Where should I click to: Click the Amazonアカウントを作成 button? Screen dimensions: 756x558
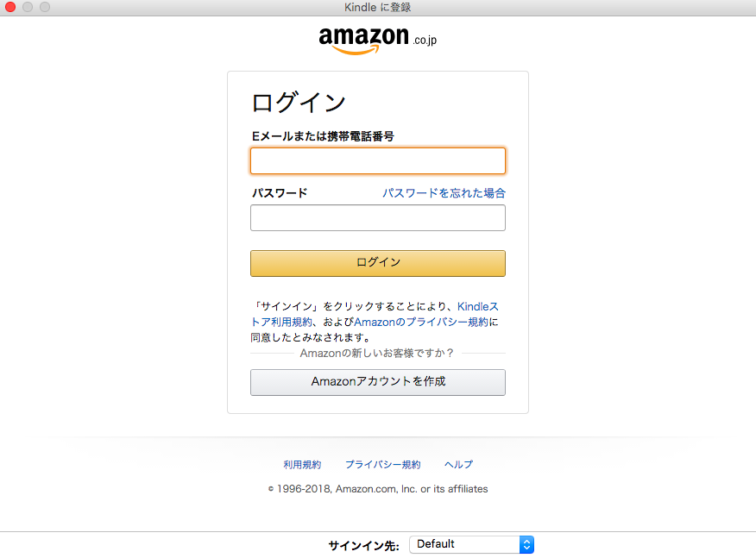point(378,382)
